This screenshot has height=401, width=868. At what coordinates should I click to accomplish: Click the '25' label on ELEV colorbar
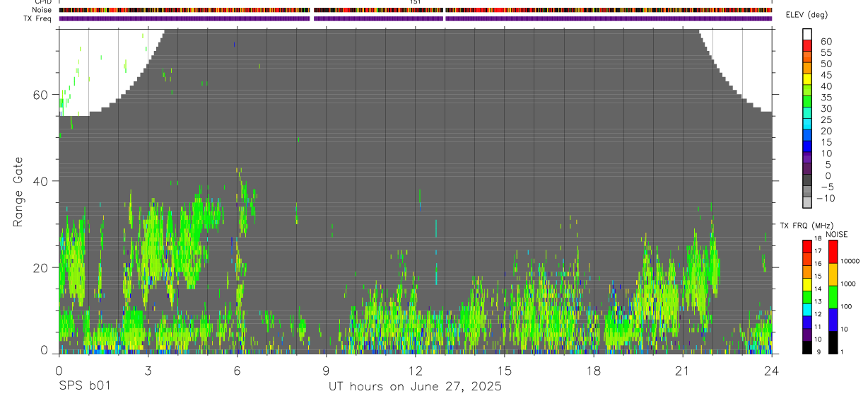826,120
